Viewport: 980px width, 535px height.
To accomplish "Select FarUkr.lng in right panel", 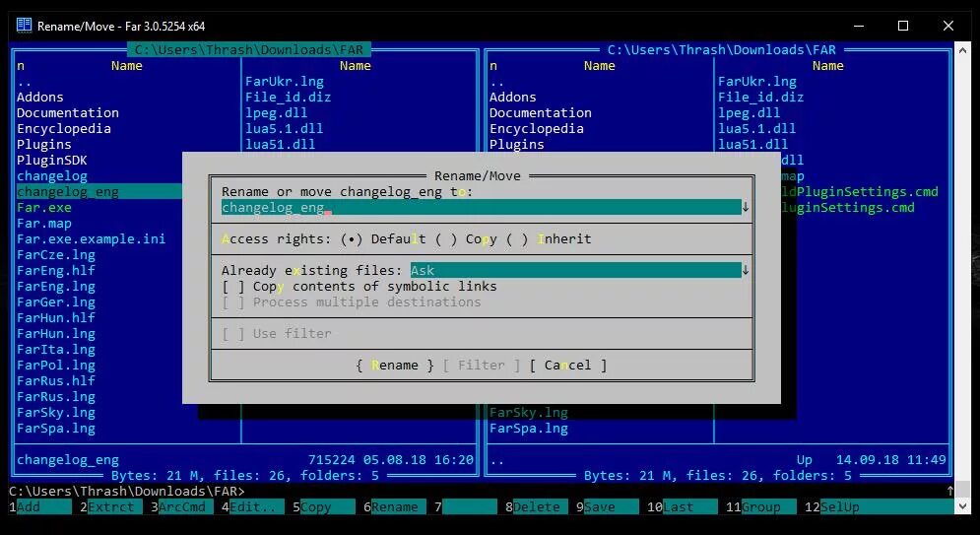I will [x=756, y=81].
